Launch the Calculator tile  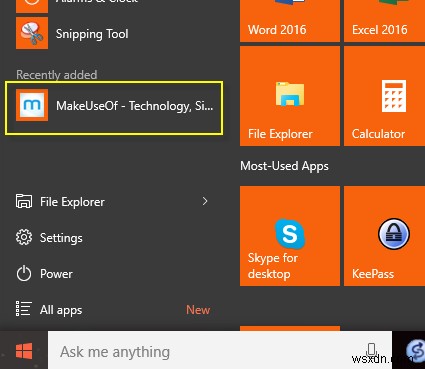[384, 96]
